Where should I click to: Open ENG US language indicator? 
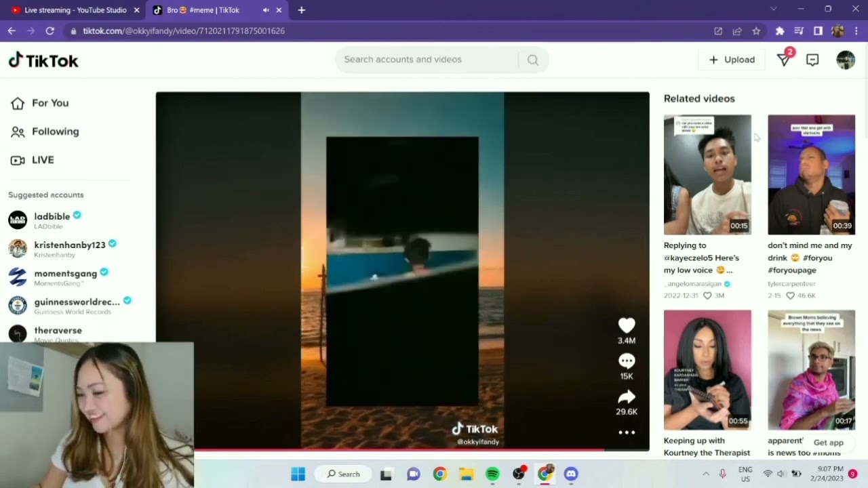pyautogui.click(x=745, y=474)
